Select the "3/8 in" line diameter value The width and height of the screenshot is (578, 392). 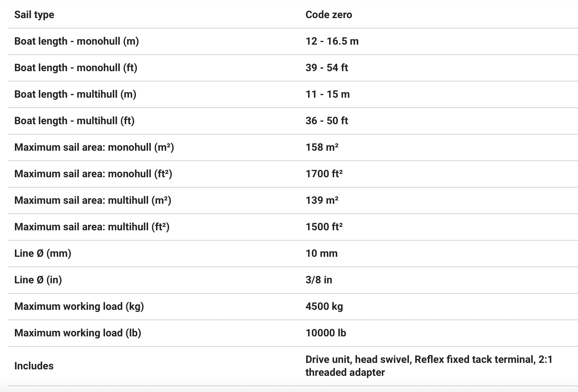click(x=319, y=280)
